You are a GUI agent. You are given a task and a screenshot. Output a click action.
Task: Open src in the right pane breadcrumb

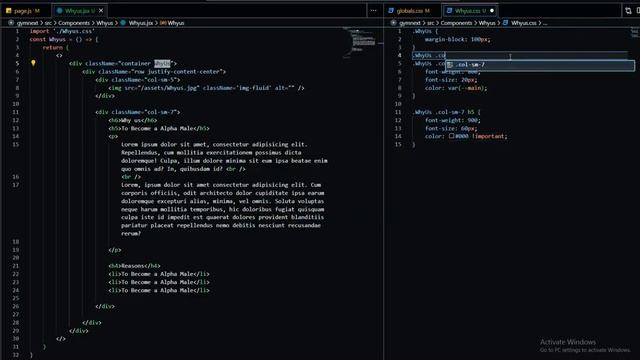point(431,23)
